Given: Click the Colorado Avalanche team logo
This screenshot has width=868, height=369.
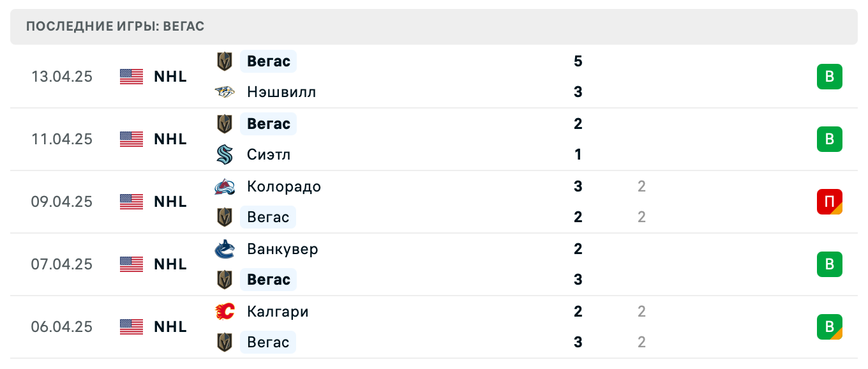Looking at the screenshot, I should tap(225, 186).
